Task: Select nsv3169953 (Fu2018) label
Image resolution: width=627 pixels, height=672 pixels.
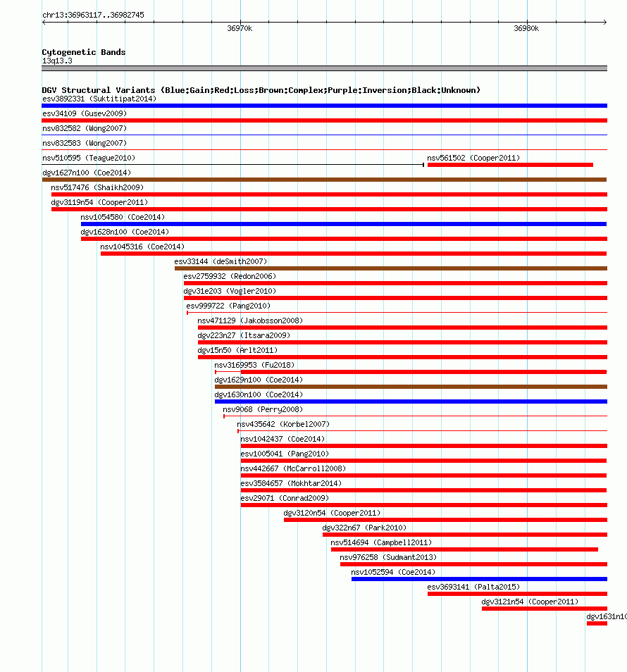Action: tap(254, 365)
